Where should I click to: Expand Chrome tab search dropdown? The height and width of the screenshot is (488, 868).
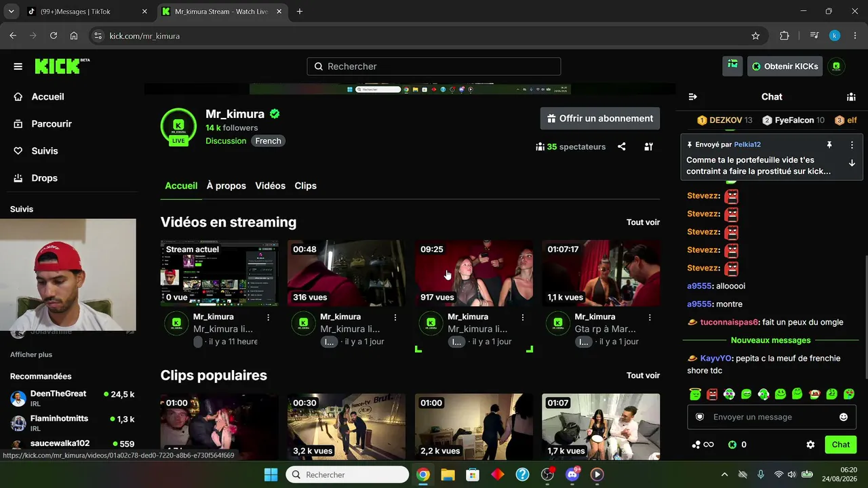click(x=11, y=12)
